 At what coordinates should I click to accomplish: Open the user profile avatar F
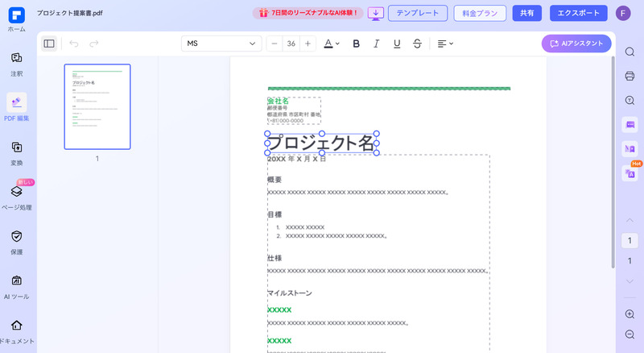(623, 13)
